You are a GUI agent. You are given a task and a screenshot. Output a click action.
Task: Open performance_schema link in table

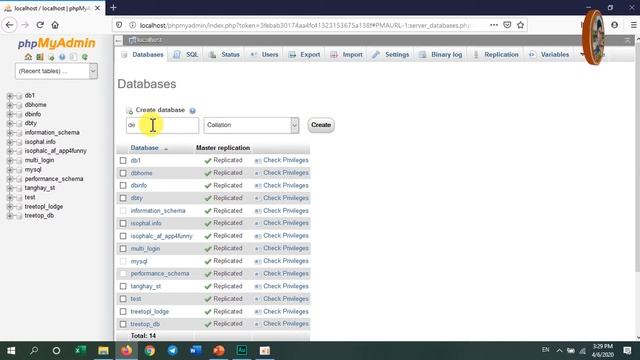click(160, 273)
